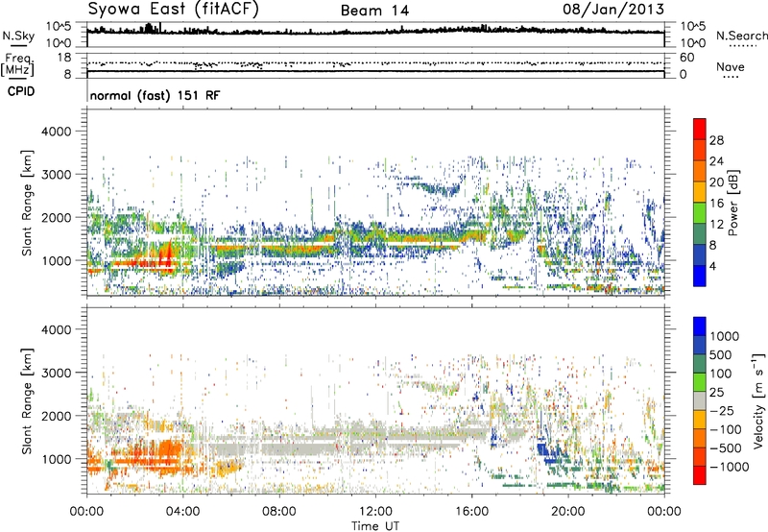Click the "Power [dB]" colorbar title
Screen dimensions: 768x532
733,203
